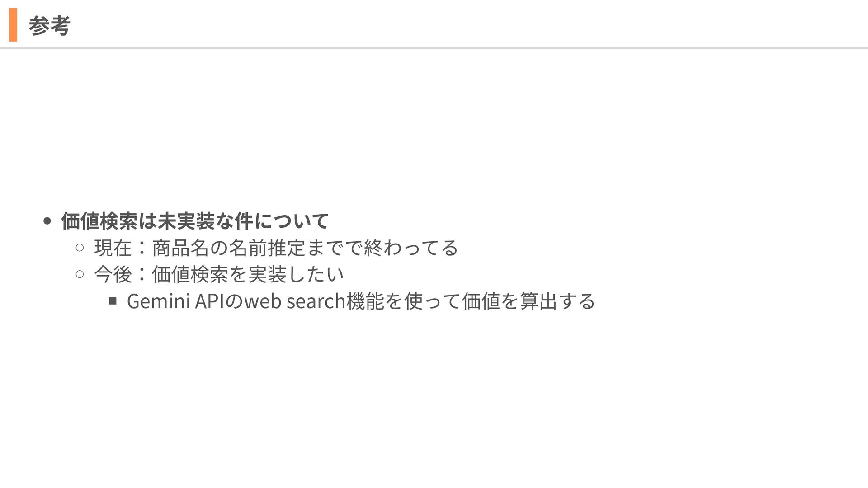The width and height of the screenshot is (868, 488).
Task: Click the colon after 現在
Action: point(142,248)
